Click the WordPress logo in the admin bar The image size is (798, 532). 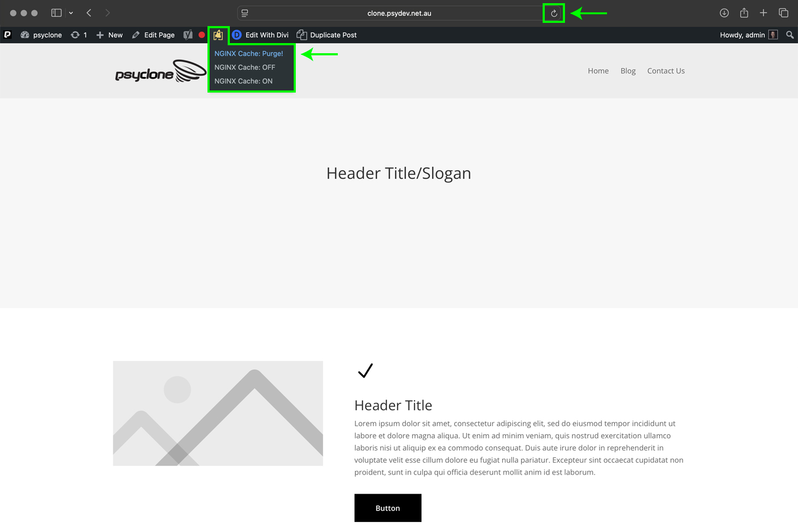[7, 35]
